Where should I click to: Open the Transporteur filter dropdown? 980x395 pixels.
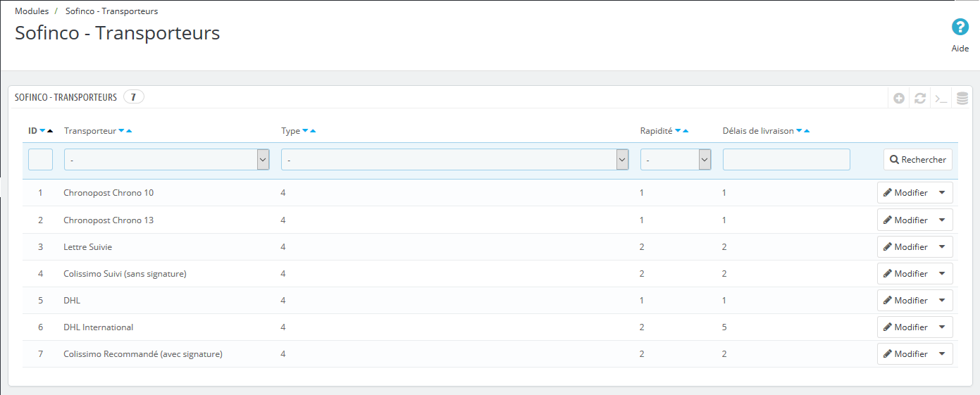pos(167,160)
